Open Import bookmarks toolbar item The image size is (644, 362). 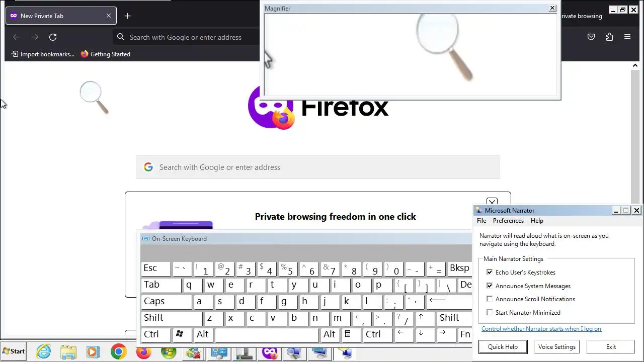pyautogui.click(x=43, y=54)
